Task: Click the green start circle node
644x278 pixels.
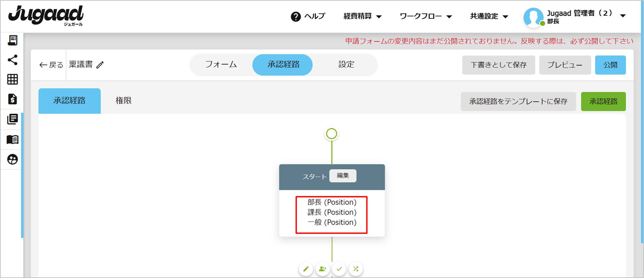Action: click(332, 134)
